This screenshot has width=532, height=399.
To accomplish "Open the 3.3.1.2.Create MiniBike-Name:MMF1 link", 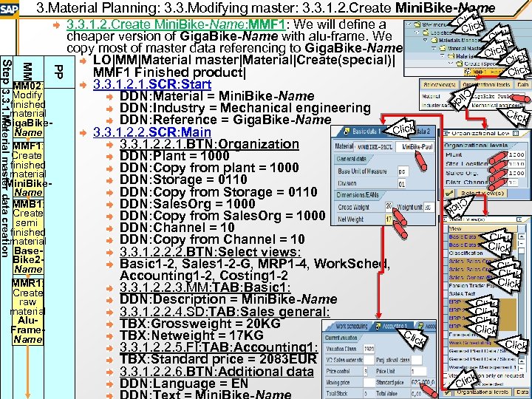I will 176,24.
